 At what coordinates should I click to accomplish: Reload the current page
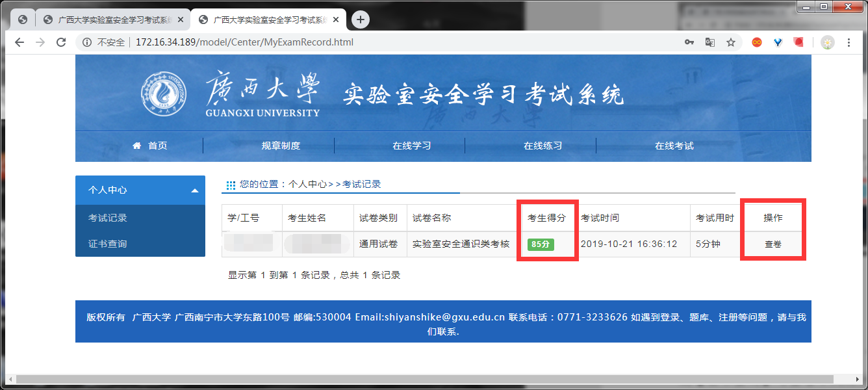pos(61,42)
